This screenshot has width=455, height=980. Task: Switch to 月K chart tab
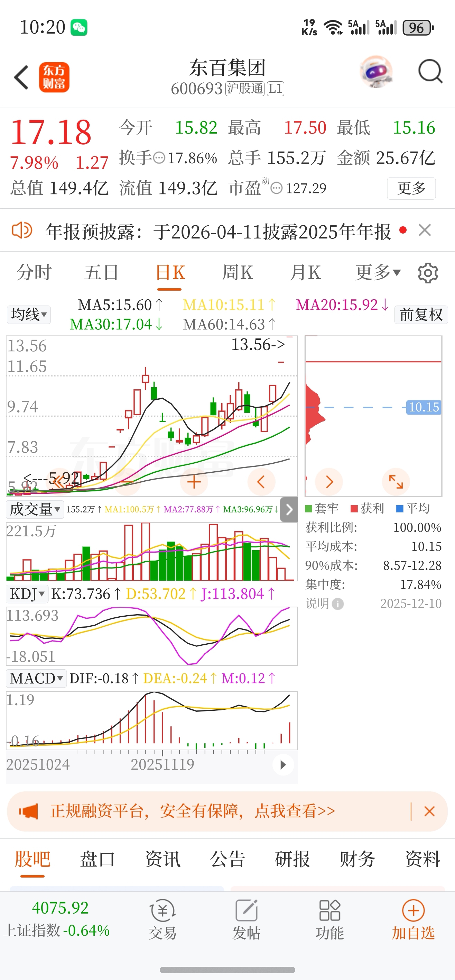pos(305,272)
